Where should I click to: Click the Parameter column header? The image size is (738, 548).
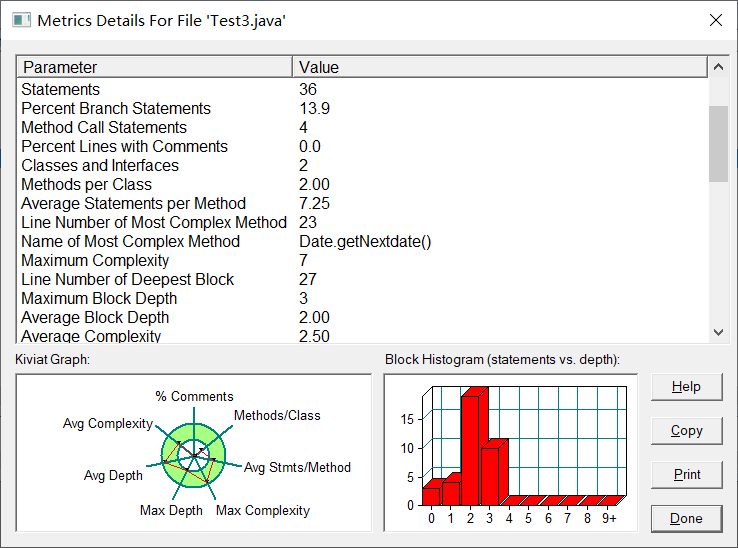pos(154,67)
